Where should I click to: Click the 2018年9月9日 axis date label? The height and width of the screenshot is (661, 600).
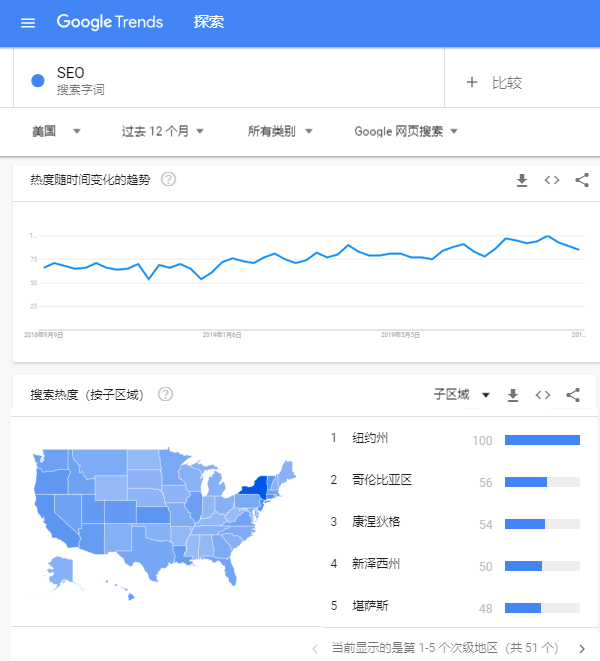(x=43, y=335)
